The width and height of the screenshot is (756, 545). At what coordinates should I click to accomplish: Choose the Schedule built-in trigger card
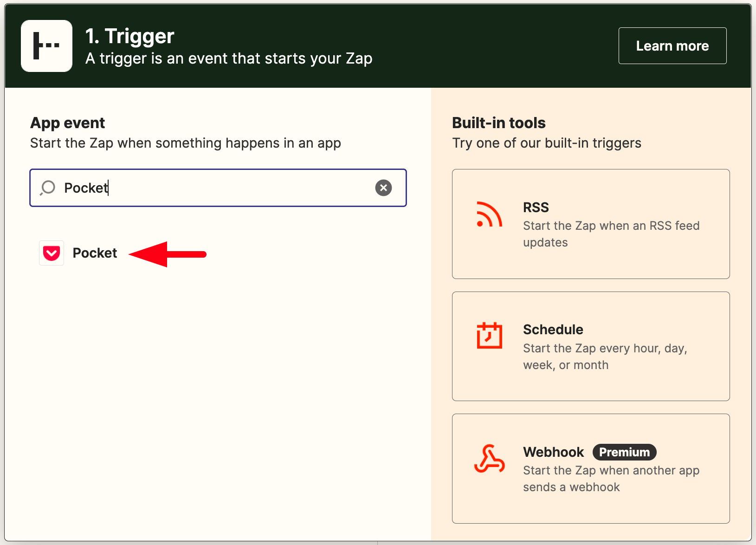591,346
